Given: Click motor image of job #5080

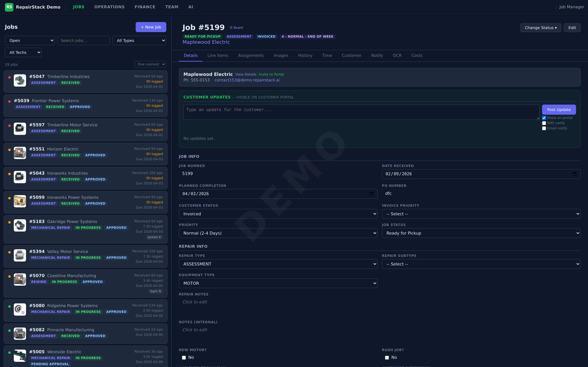Looking at the screenshot, I should (x=20, y=309).
